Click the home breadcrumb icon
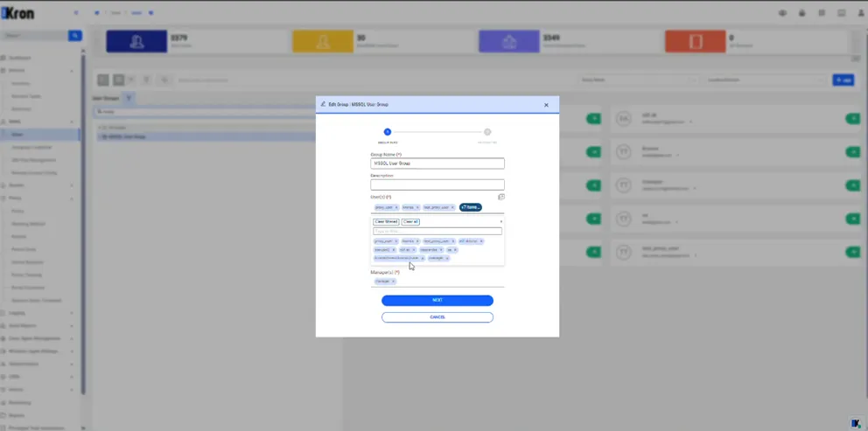 pos(97,13)
